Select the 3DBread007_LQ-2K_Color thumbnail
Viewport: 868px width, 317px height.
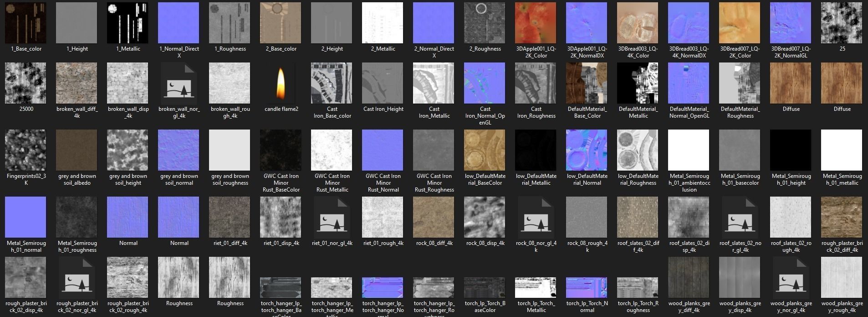740,23
